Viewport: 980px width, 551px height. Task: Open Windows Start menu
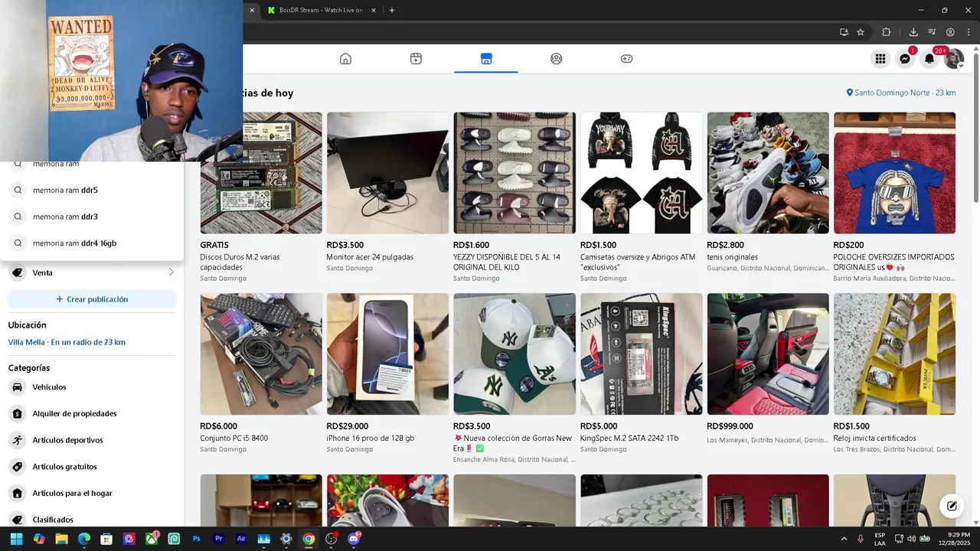16,539
